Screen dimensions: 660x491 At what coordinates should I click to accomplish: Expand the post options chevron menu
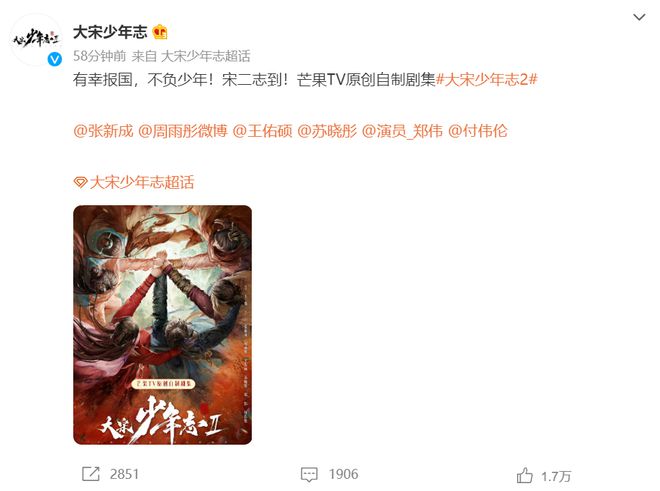639,17
